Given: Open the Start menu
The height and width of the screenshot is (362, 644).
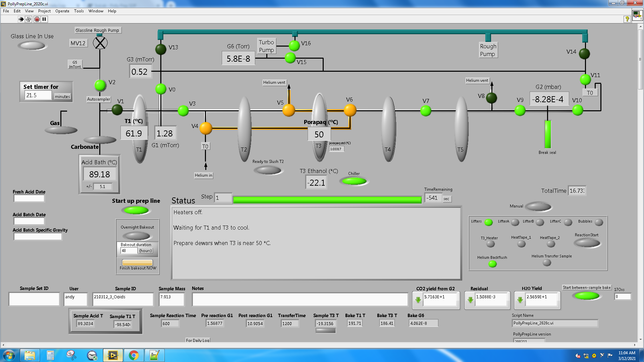Looking at the screenshot, I should tap(9, 355).
